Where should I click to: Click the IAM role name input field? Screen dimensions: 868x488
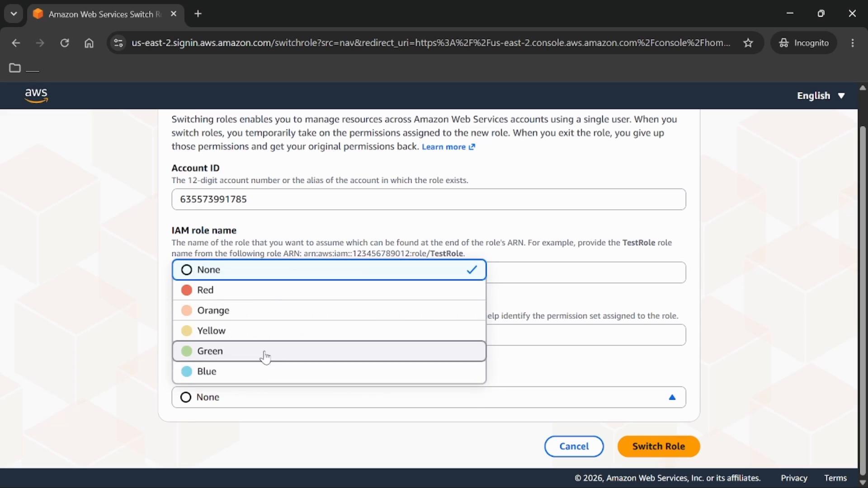[x=586, y=272]
